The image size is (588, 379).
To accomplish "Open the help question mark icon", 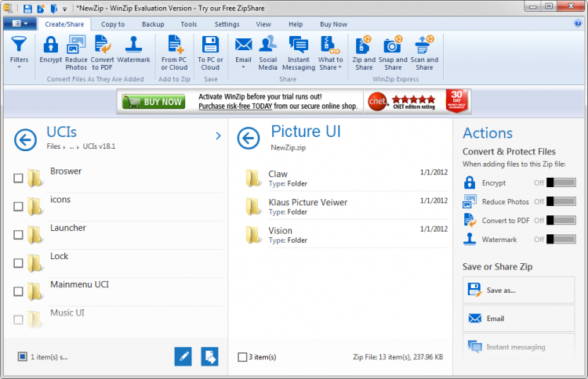I will point(578,23).
